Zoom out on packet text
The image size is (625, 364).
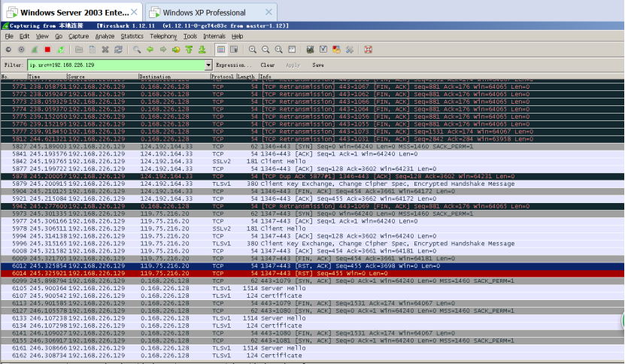point(265,50)
